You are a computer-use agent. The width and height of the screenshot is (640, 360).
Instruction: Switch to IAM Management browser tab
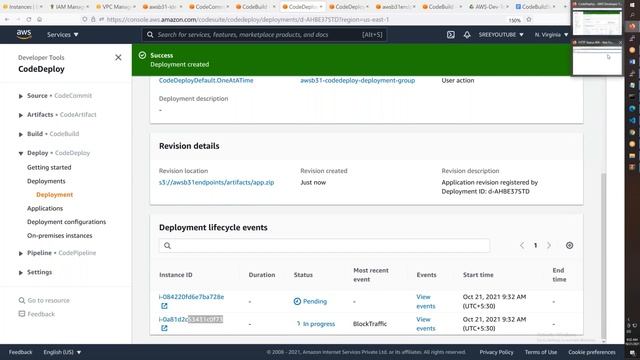coord(69,7)
